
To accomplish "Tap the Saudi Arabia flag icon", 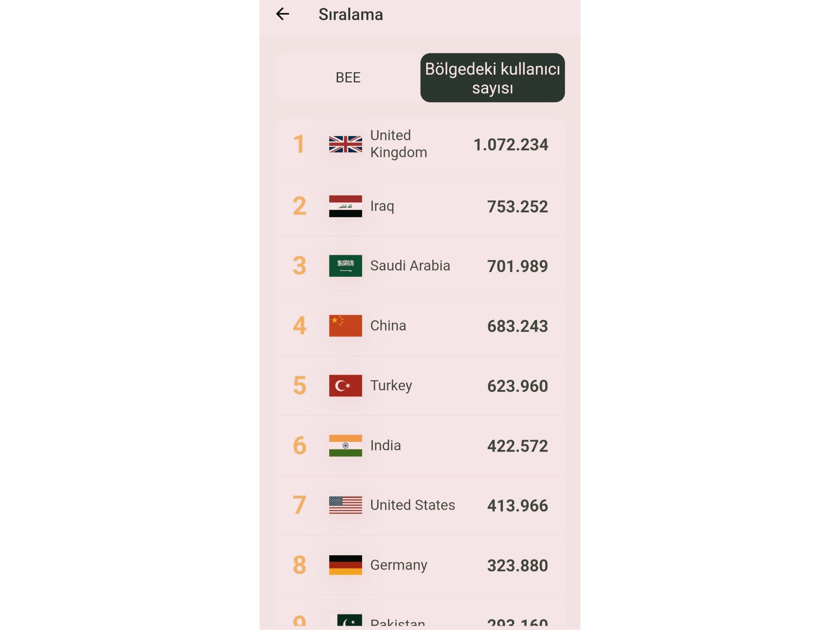I will pyautogui.click(x=345, y=266).
